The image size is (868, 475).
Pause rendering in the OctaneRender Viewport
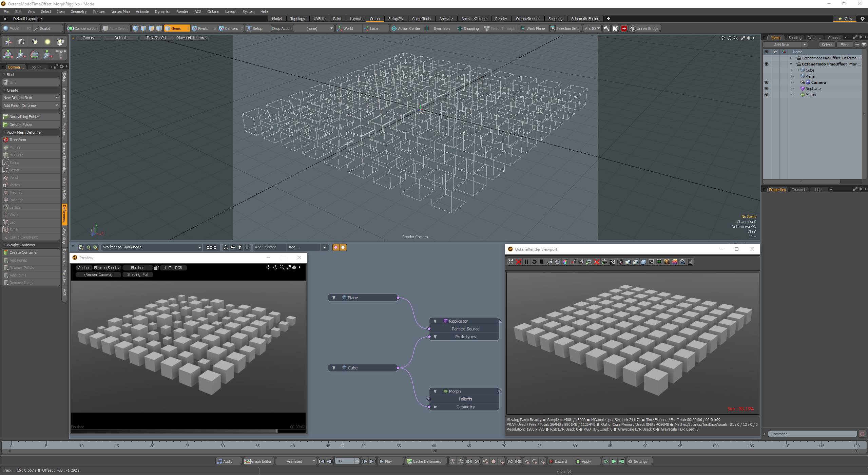pyautogui.click(x=526, y=262)
